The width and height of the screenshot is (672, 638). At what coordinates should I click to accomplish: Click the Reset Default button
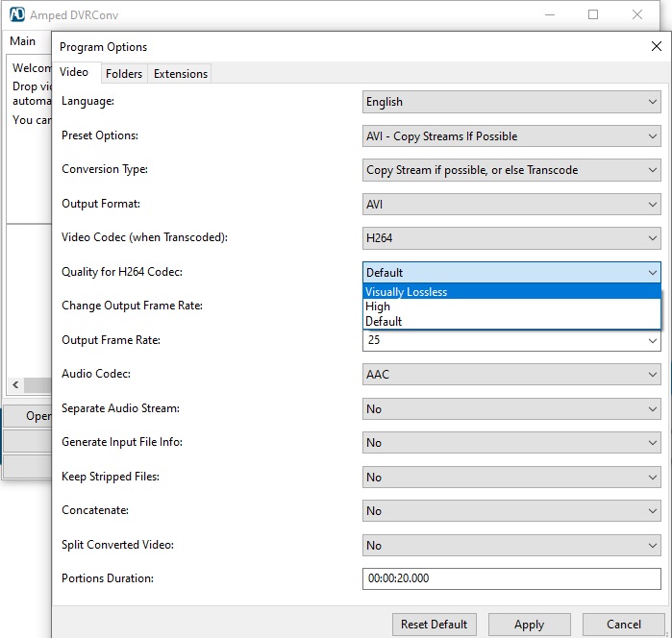coord(434,625)
